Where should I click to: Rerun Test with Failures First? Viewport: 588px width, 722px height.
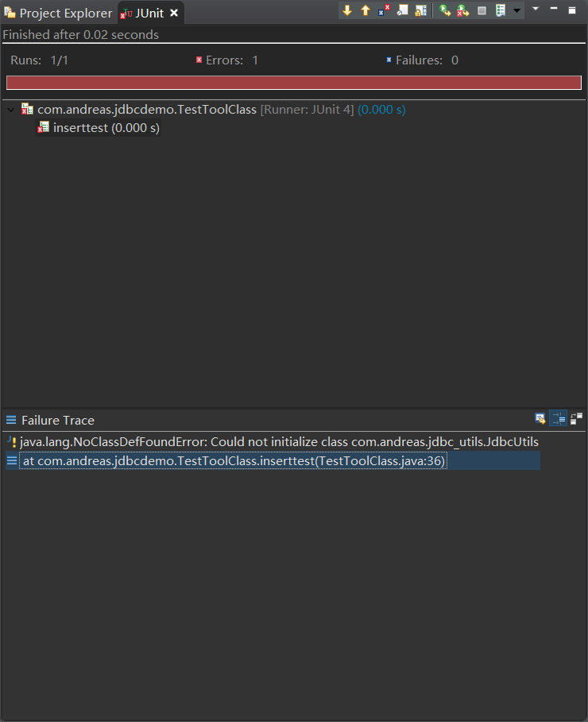[463, 10]
